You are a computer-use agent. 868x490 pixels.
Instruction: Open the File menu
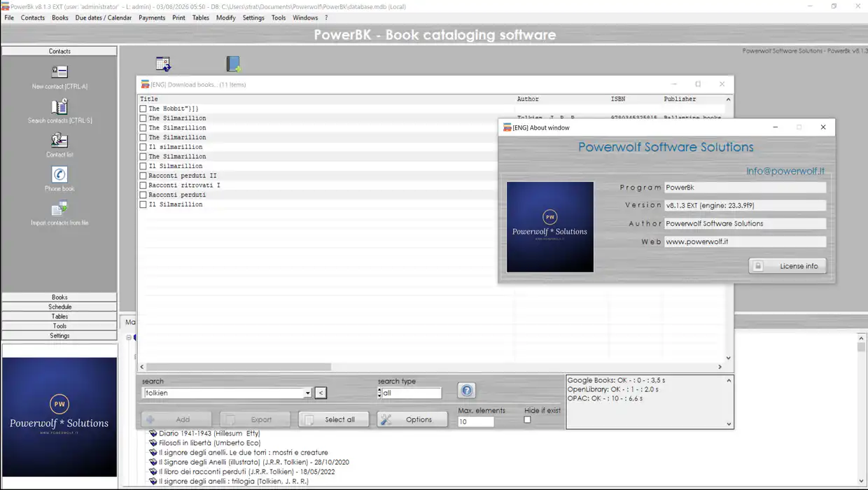9,17
